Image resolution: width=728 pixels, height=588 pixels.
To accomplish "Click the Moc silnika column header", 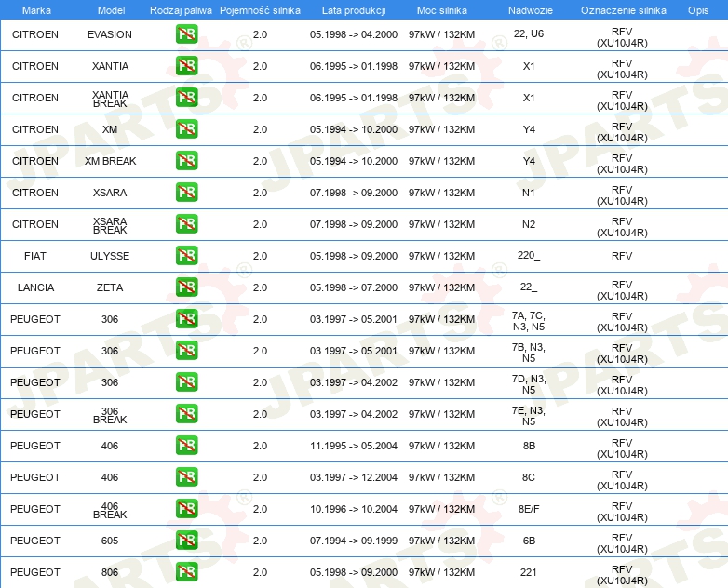I will (442, 10).
